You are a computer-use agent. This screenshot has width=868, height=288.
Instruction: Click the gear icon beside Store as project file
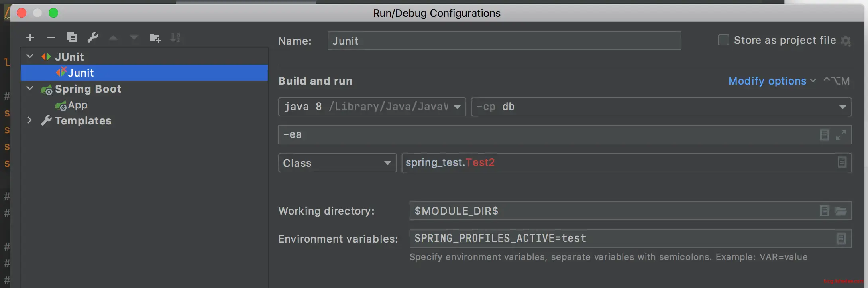(x=846, y=41)
